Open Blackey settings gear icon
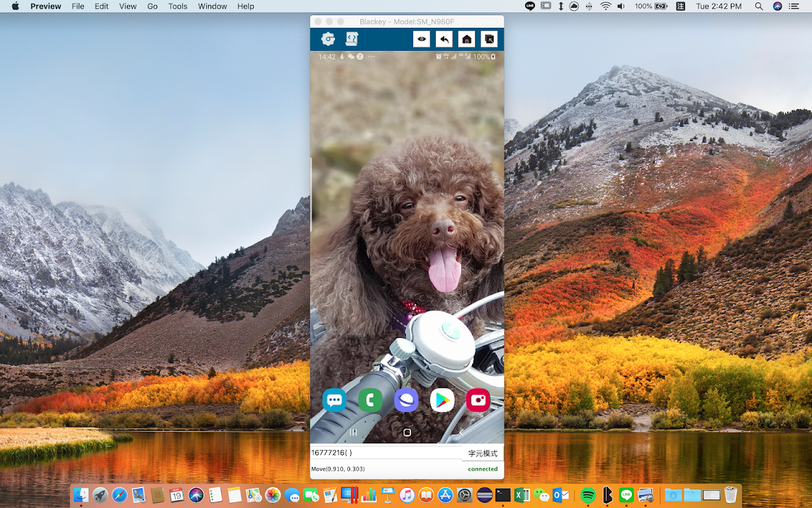The height and width of the screenshot is (508, 812). 328,39
